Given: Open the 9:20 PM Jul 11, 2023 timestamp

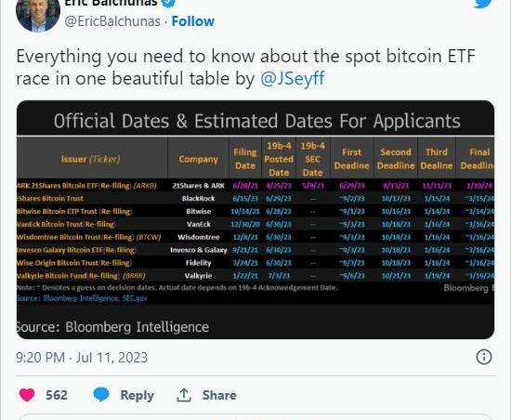Looking at the screenshot, I should tap(82, 358).
